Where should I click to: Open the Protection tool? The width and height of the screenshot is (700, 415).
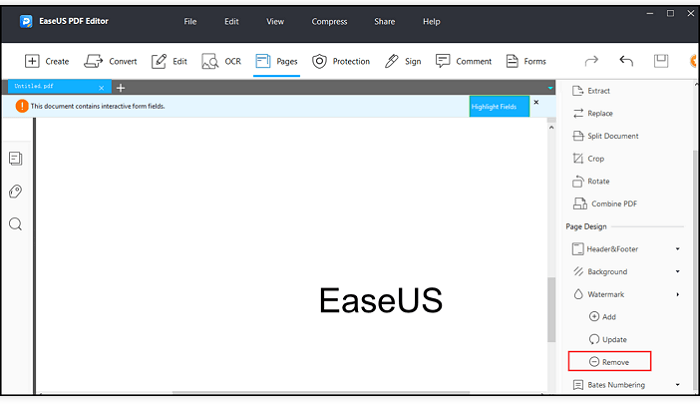[x=341, y=61]
